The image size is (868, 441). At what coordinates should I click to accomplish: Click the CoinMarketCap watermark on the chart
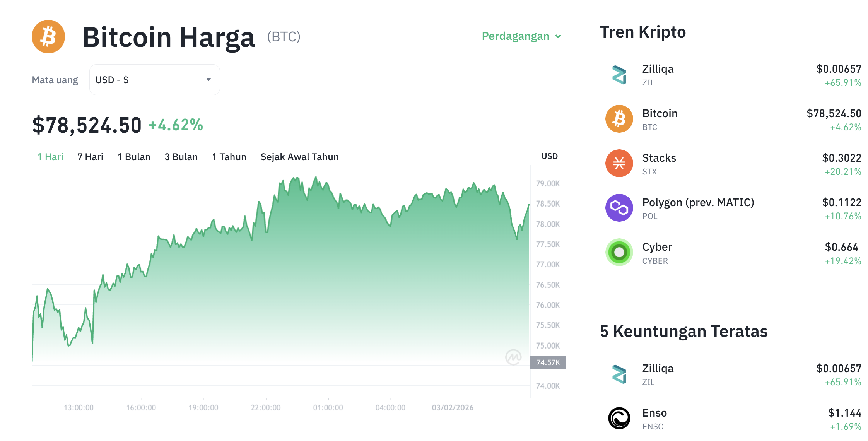coord(514,358)
